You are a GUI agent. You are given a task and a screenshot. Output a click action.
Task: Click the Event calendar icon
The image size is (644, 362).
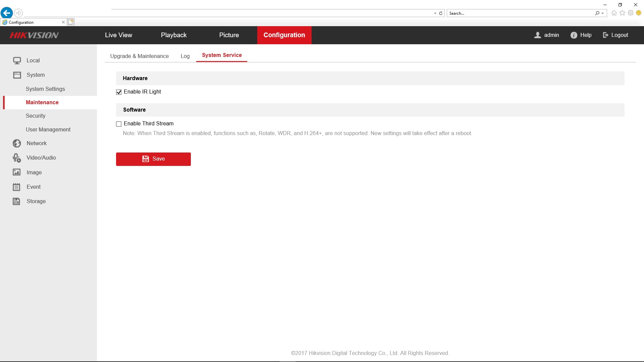pyautogui.click(x=16, y=187)
